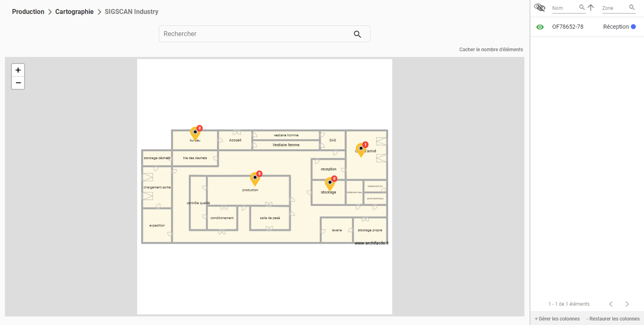Go to next page of elements

pos(627,304)
